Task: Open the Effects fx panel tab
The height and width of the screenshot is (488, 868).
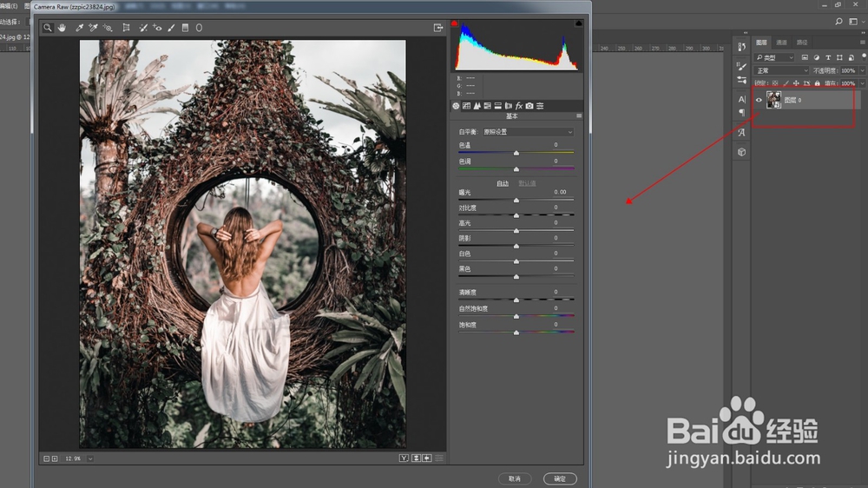Action: (x=519, y=106)
